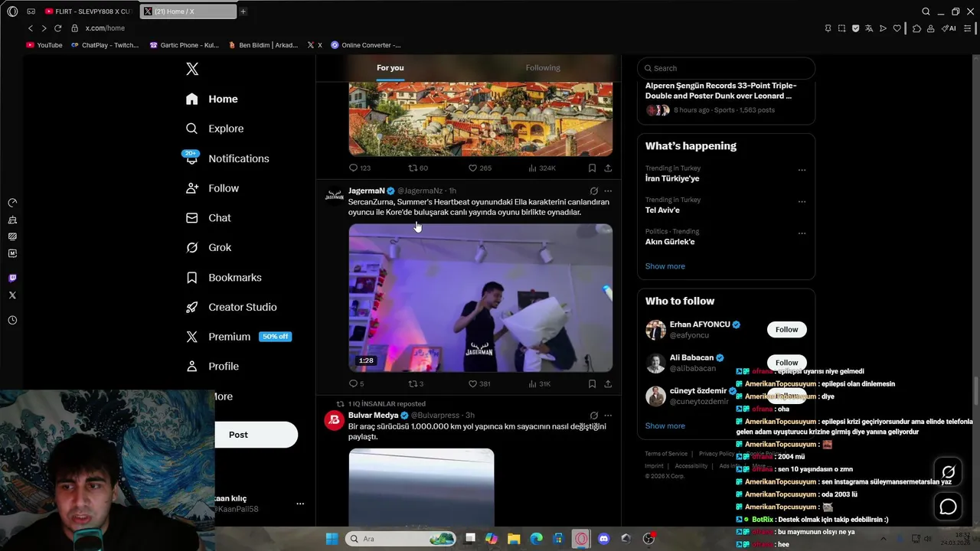Repost the JagermaN post with 3 reposts
Viewport: 980px width, 551px height.
pyautogui.click(x=416, y=383)
